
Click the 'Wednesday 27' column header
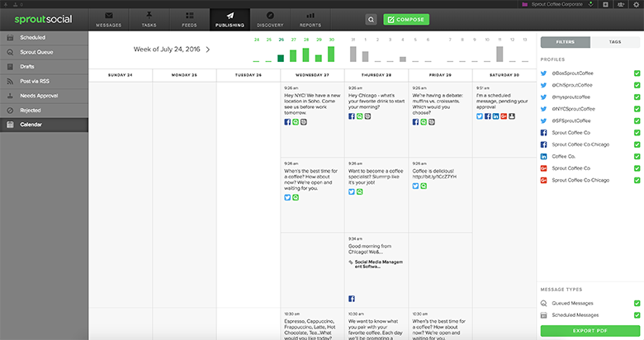(312, 75)
